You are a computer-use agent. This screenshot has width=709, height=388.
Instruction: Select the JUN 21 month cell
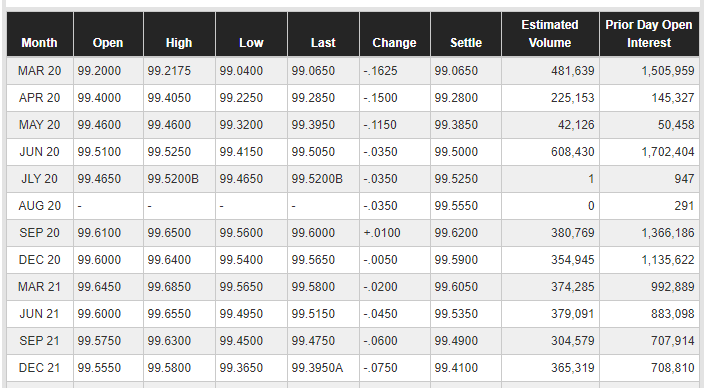40,314
